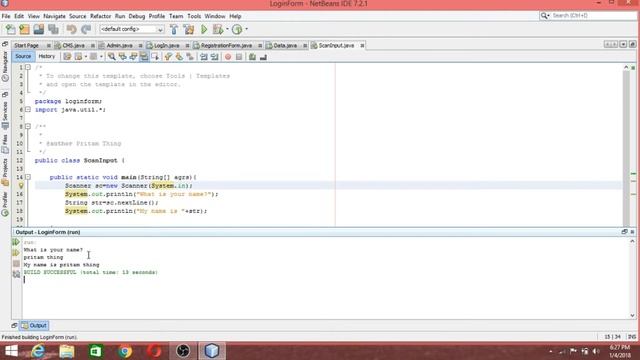Click the Re-run icon in Output
The image size is (640, 360).
click(16, 242)
